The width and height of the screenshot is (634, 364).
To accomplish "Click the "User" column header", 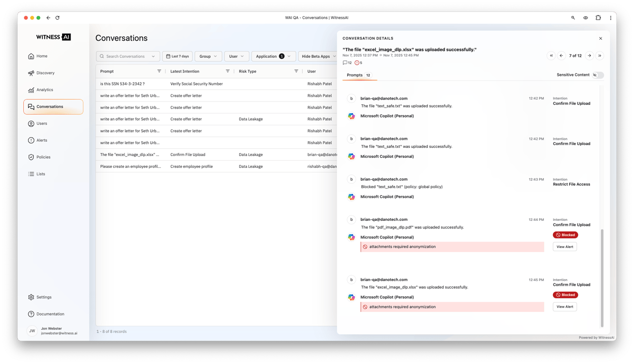I will [x=312, y=71].
